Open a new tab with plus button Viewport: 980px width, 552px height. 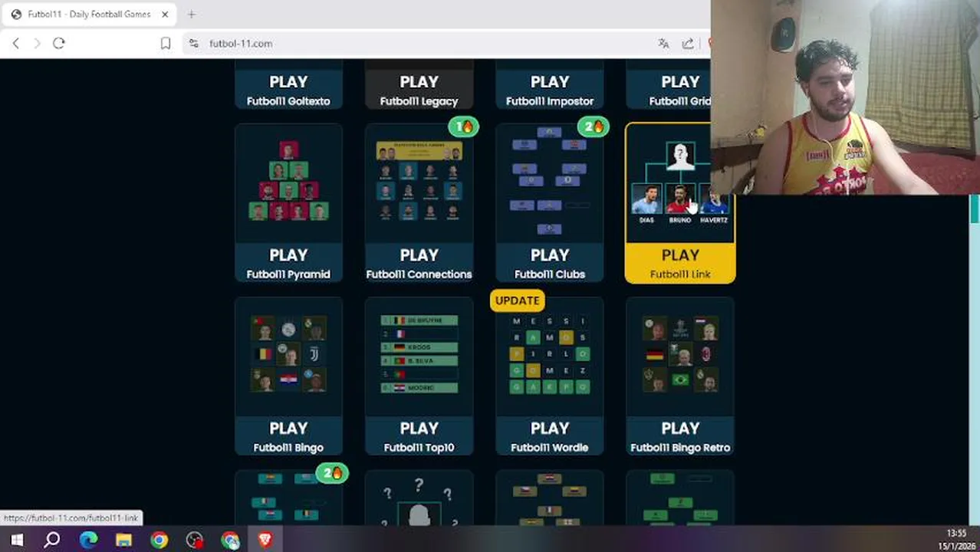(x=192, y=14)
